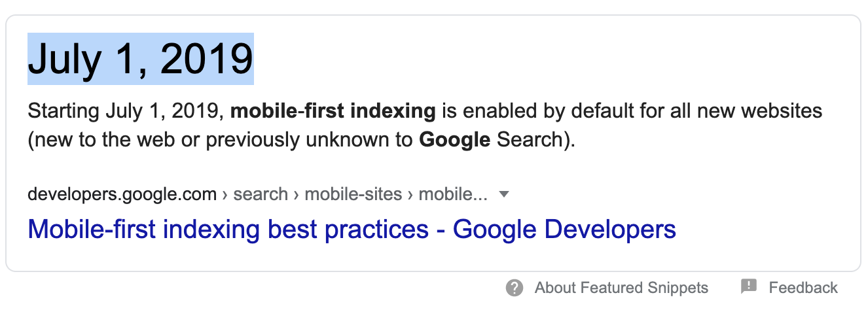Click the highlighted July 1, 2019 heading
Viewport: 868px width, 310px height.
click(x=140, y=60)
